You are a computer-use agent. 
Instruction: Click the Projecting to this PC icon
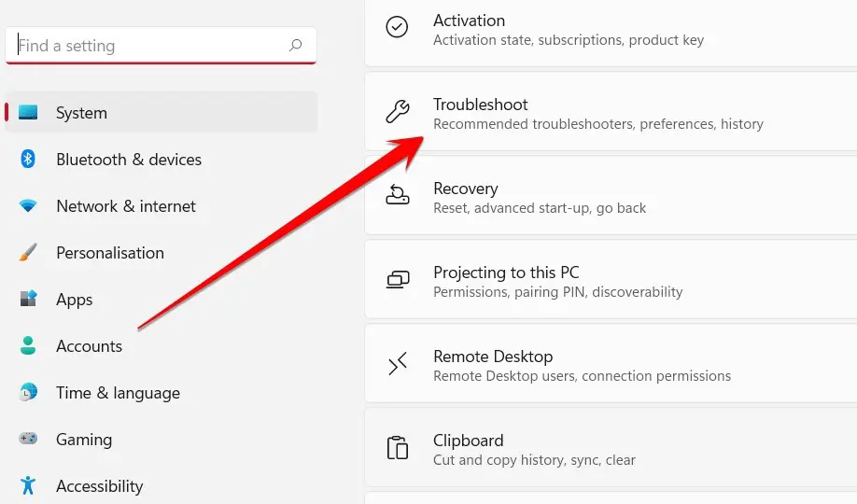398,279
